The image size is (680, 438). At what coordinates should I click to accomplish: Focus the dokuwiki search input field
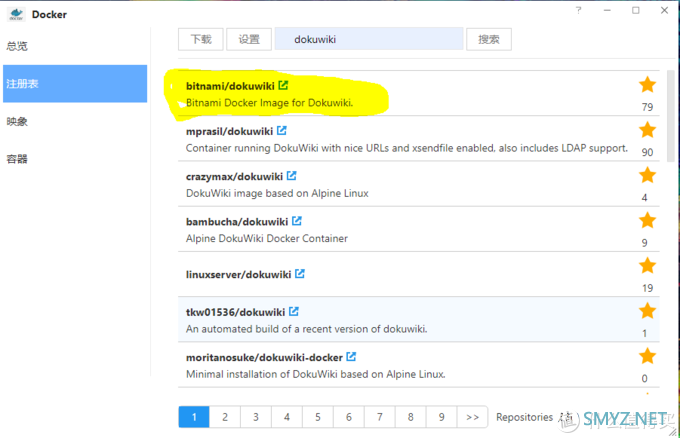[x=369, y=39]
